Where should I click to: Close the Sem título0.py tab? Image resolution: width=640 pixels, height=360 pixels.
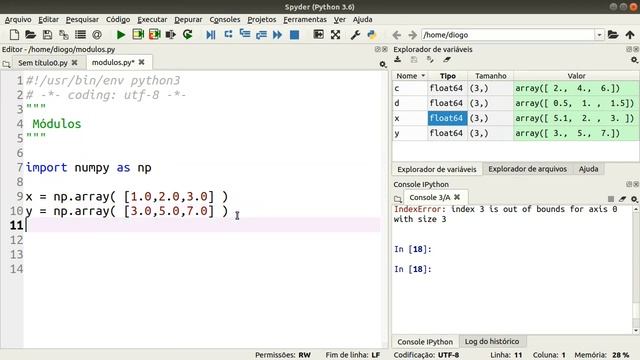[x=74, y=62]
